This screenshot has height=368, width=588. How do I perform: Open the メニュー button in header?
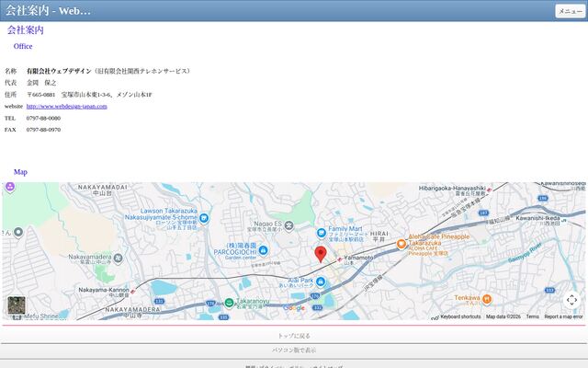tap(570, 11)
